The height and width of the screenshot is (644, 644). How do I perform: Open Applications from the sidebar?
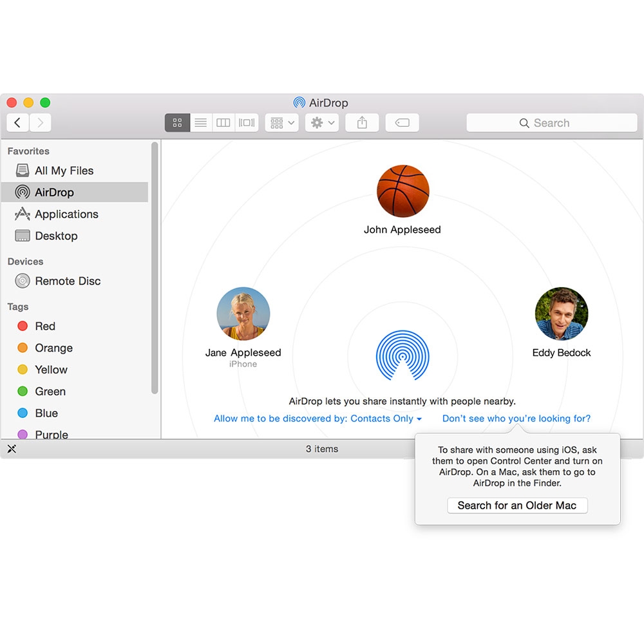click(x=75, y=214)
